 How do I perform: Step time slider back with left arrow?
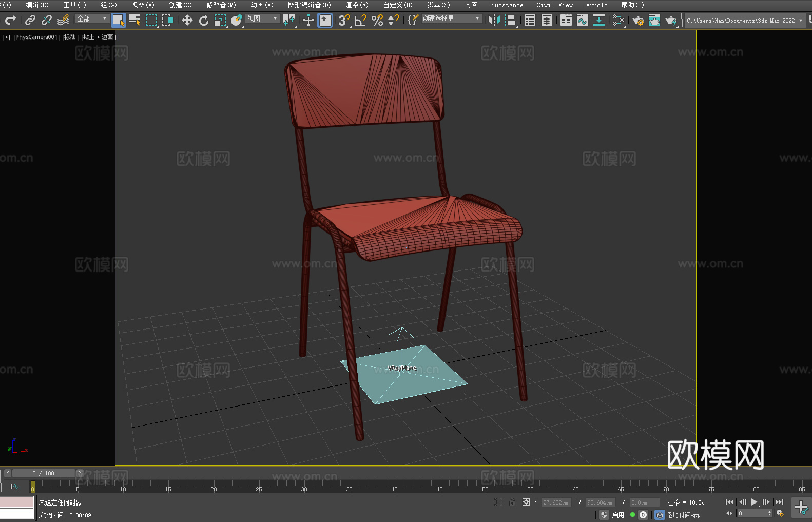[x=7, y=473]
